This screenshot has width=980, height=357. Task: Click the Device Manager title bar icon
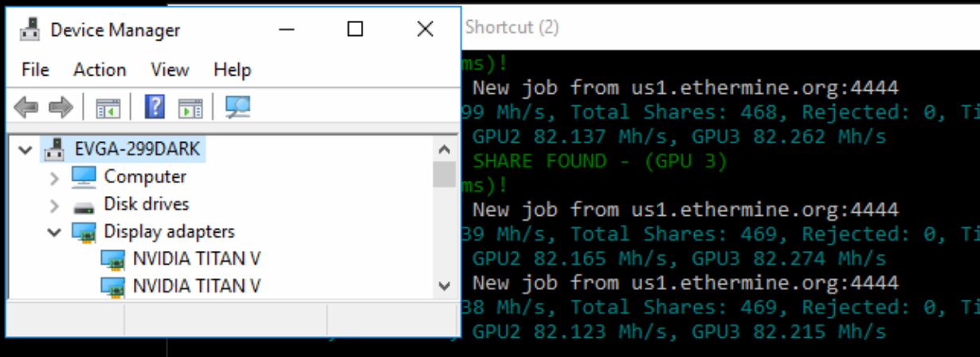[30, 30]
